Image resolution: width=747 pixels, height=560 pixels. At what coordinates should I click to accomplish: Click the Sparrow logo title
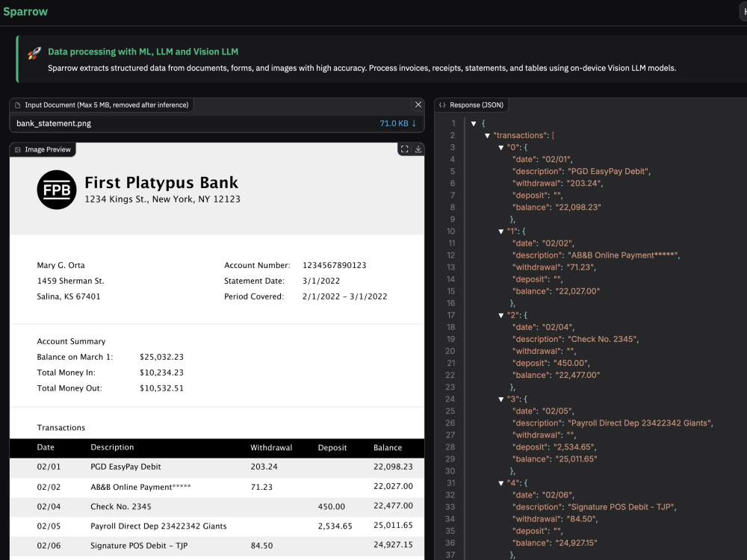click(25, 11)
